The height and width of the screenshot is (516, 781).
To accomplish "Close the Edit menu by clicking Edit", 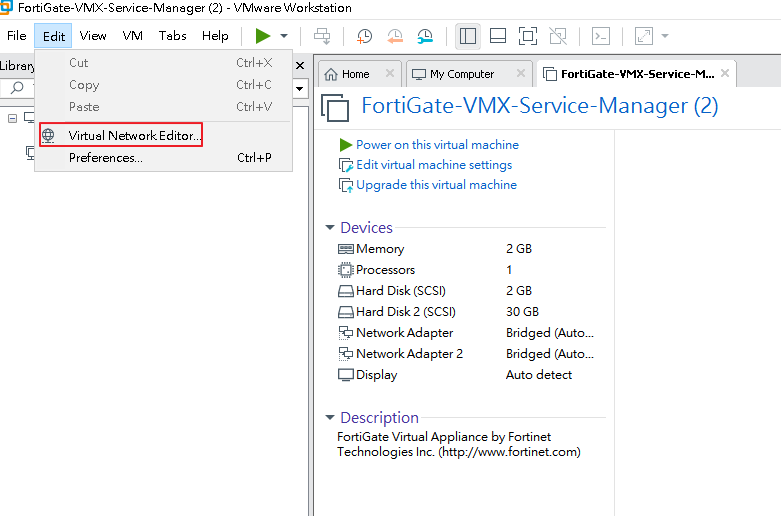I will (53, 36).
